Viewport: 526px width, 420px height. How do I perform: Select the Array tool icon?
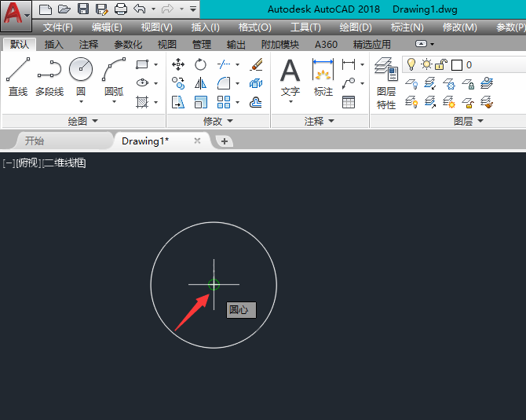tap(224, 102)
